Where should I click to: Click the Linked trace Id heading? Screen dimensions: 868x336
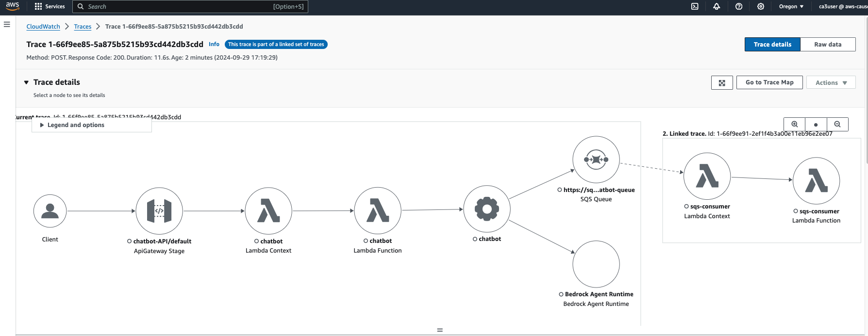(748, 134)
